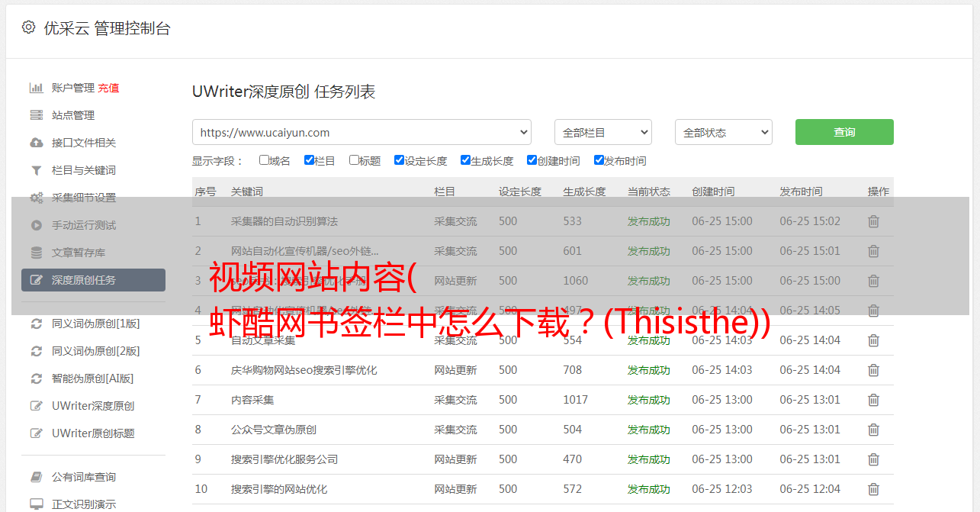Click the 当前状态 column header

[x=649, y=192]
